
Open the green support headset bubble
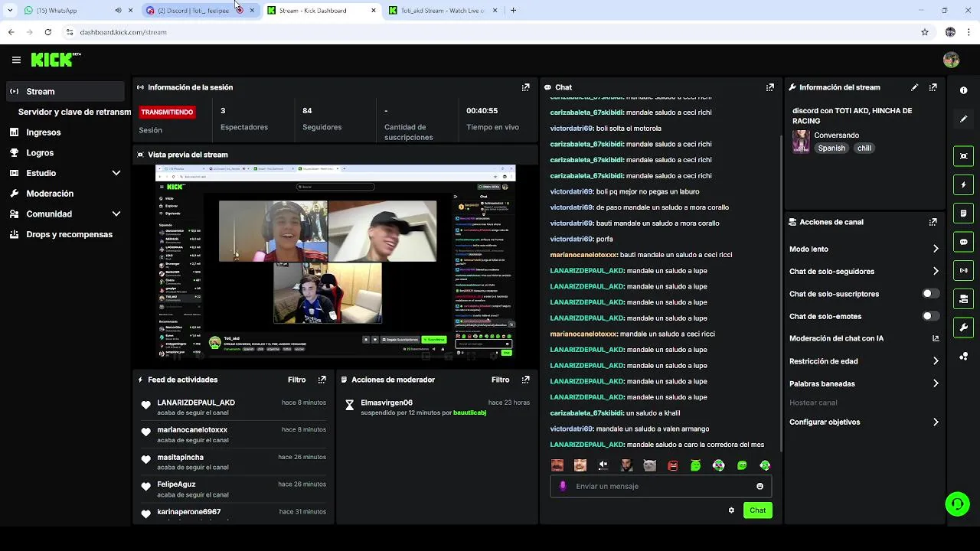[957, 504]
